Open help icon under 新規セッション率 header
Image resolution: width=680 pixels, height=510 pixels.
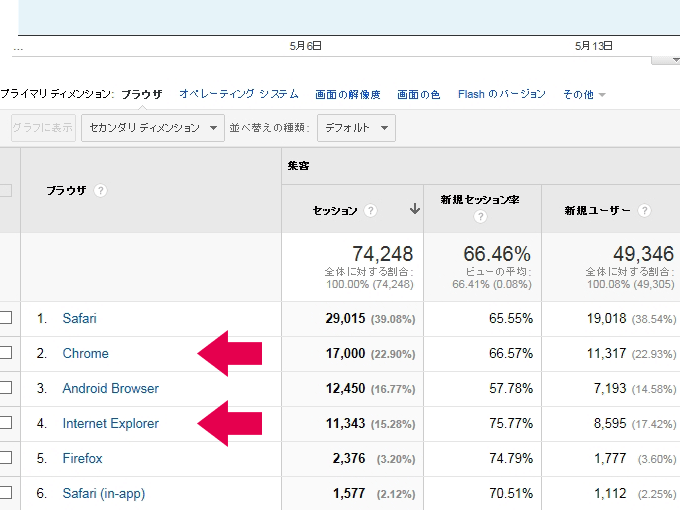[480, 216]
